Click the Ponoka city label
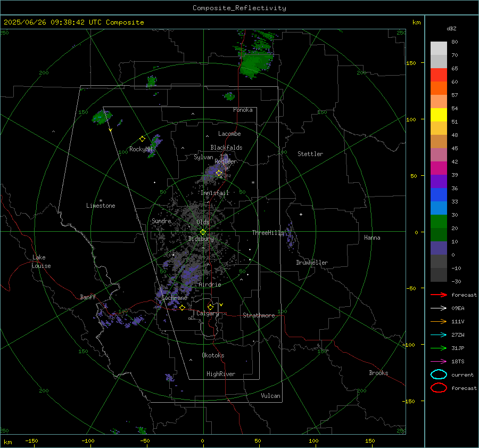 click(x=243, y=110)
